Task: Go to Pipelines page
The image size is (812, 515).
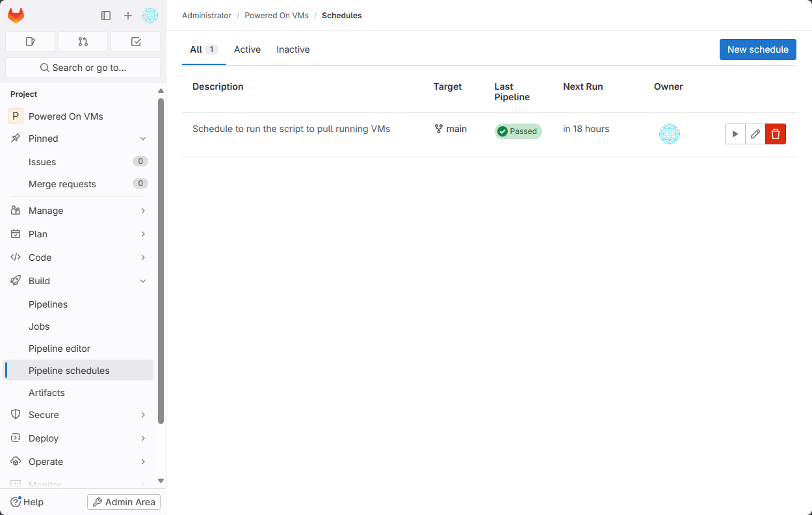Action: pyautogui.click(x=78, y=304)
